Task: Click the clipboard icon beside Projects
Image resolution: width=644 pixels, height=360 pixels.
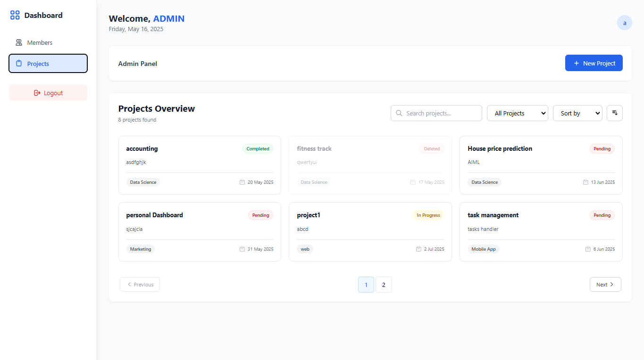Action: click(19, 64)
